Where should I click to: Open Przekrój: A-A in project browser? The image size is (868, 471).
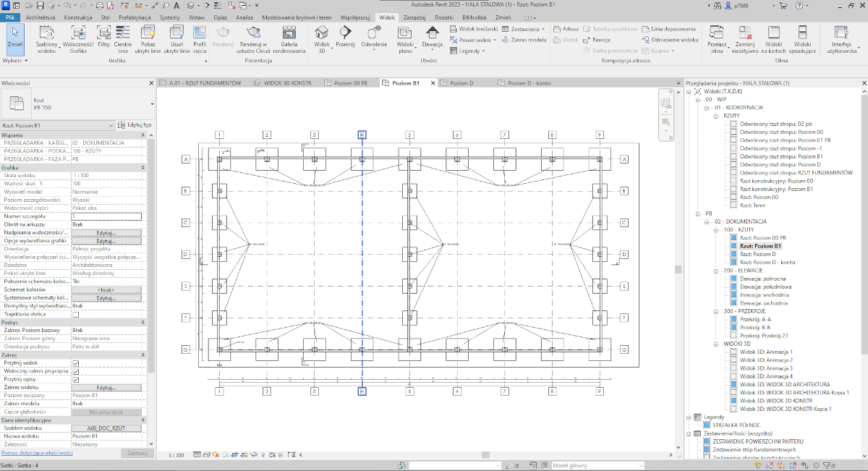coord(756,319)
